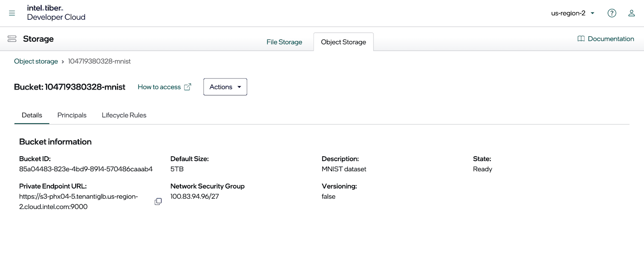Click the Storage section icon

pyautogui.click(x=12, y=39)
